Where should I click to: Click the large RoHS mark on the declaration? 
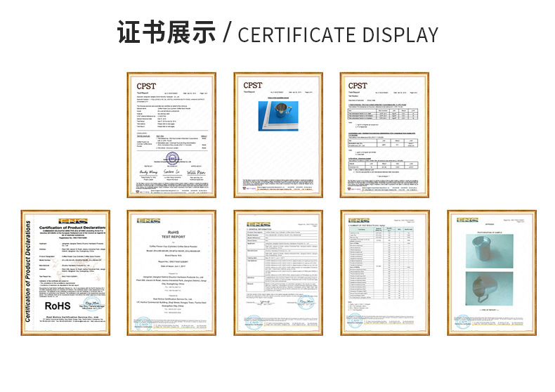[x=58, y=306]
